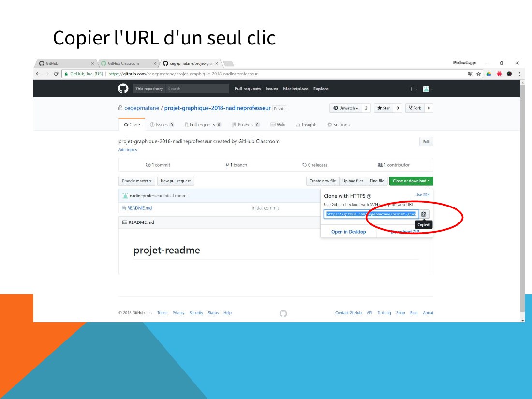Image resolution: width=532 pixels, height=399 pixels.
Task: View the 1 branch link
Action: pyautogui.click(x=236, y=165)
